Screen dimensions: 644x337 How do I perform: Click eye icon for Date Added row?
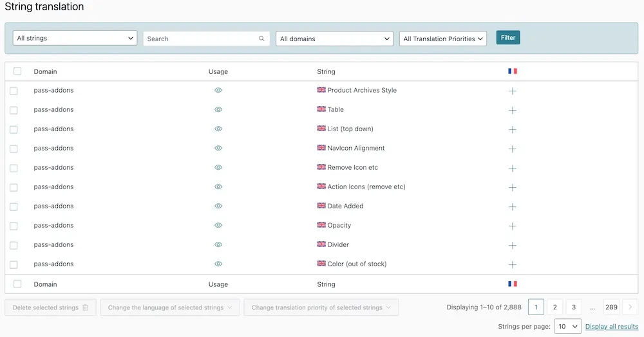click(x=218, y=206)
